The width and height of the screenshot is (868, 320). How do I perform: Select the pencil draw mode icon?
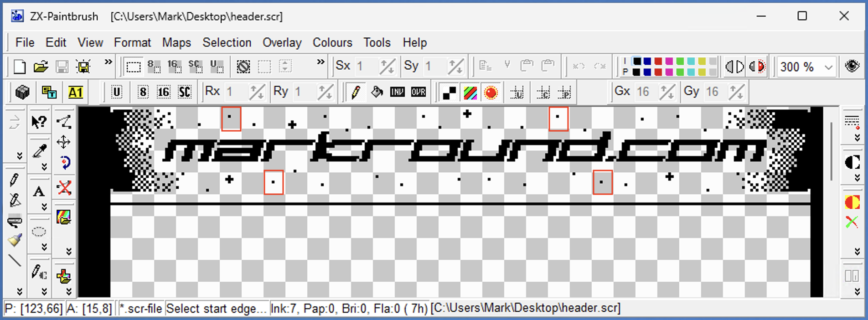356,93
